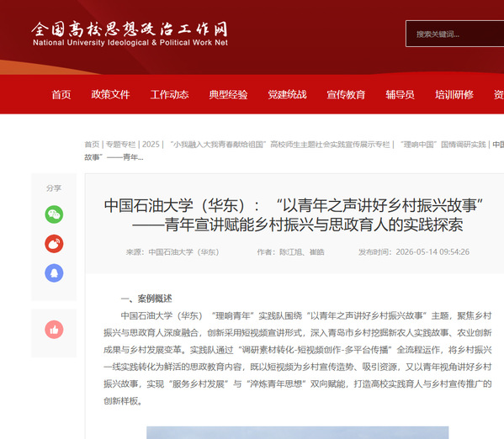
Task: Select 典型经验 in the navigation bar
Action: [228, 94]
